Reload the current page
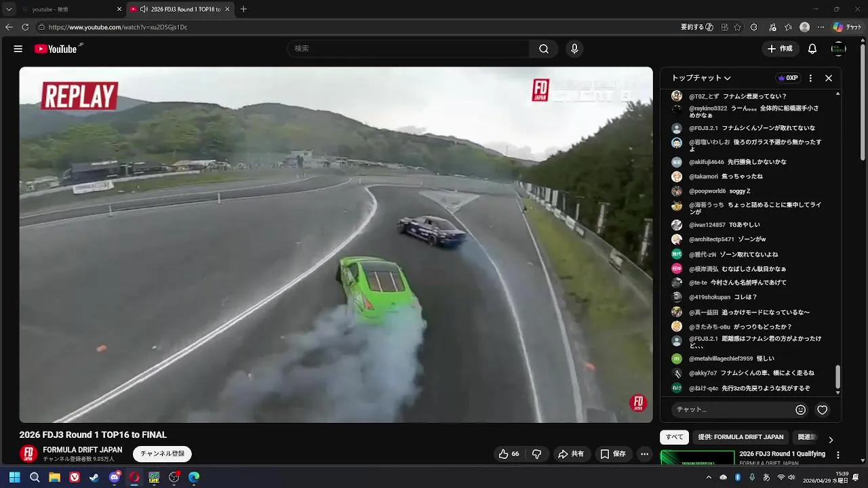 pos(25,27)
